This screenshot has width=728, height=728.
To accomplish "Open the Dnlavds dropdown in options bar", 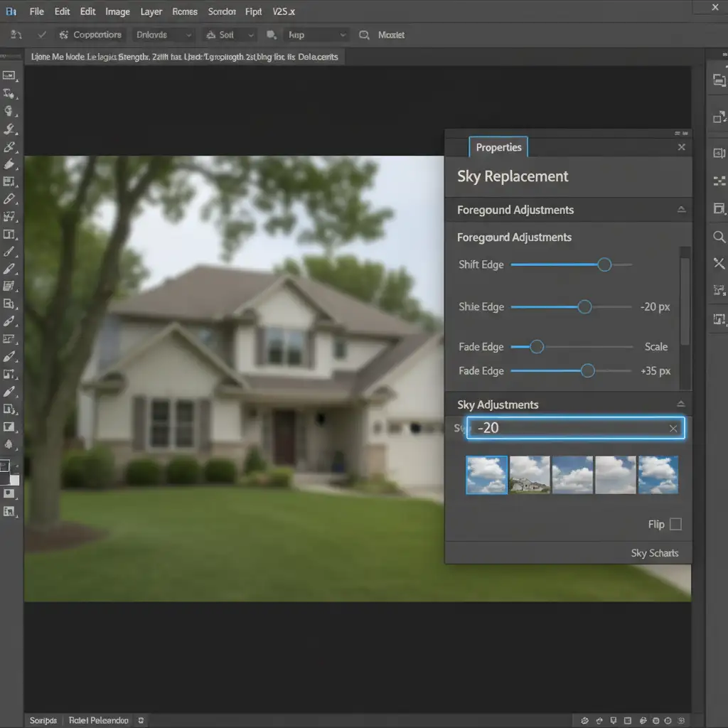I will tap(164, 35).
